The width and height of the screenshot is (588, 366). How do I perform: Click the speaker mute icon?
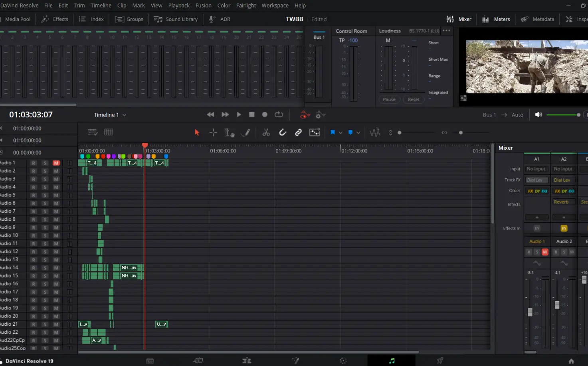click(539, 115)
